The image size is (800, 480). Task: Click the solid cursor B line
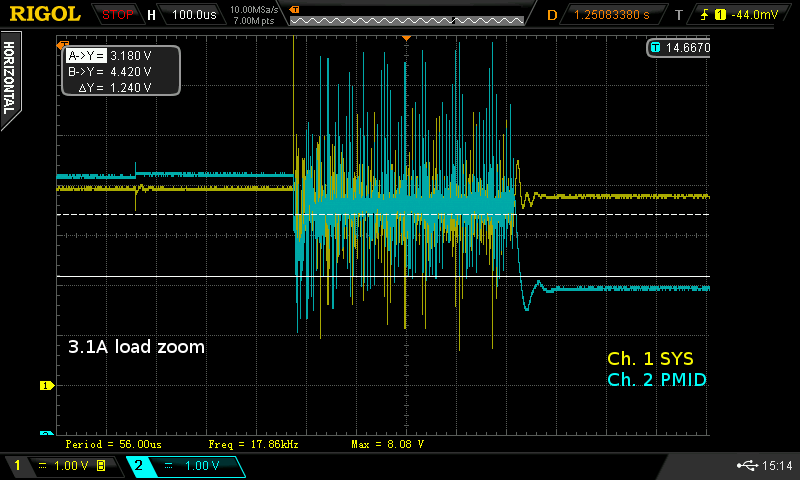(383, 276)
